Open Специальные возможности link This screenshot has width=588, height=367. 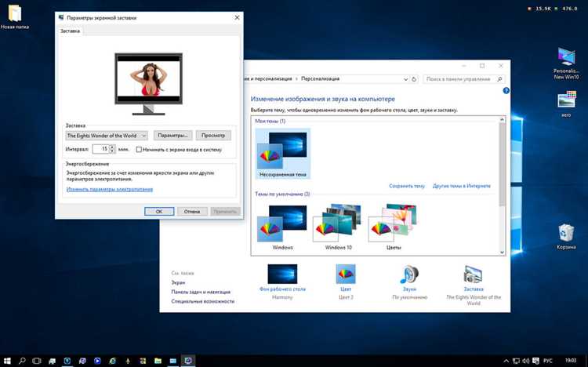click(202, 301)
